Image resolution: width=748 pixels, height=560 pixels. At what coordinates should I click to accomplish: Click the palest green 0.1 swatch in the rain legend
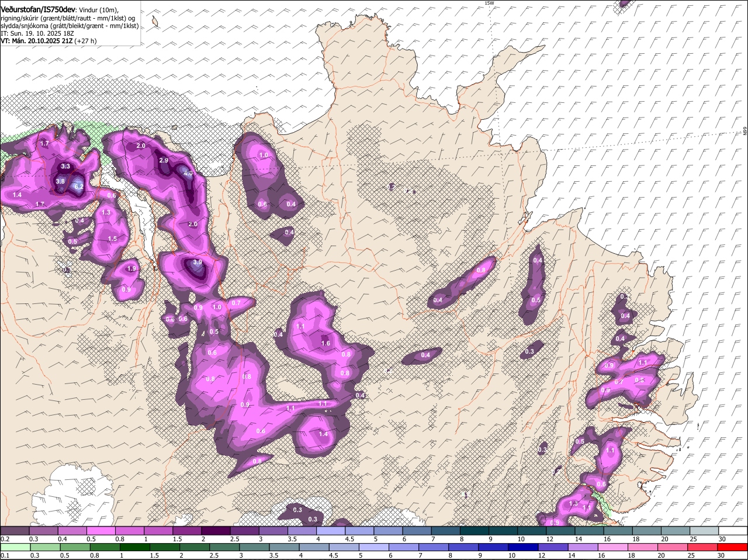(15, 548)
